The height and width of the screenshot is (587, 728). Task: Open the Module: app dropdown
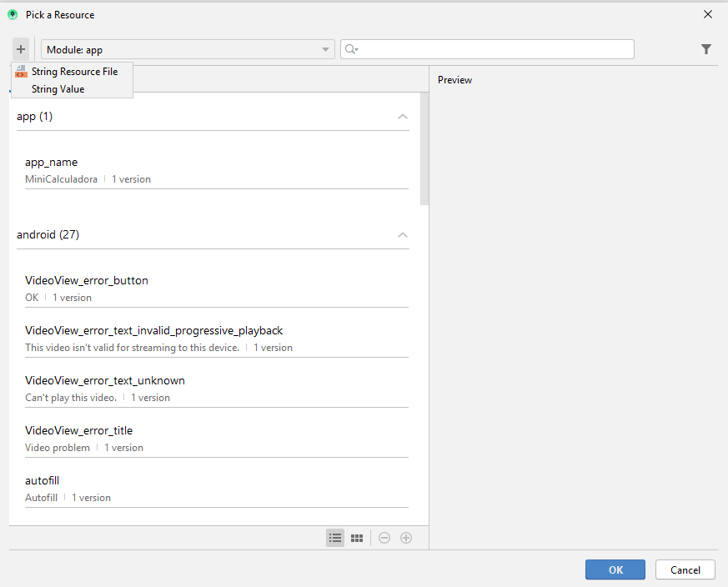pyautogui.click(x=188, y=49)
